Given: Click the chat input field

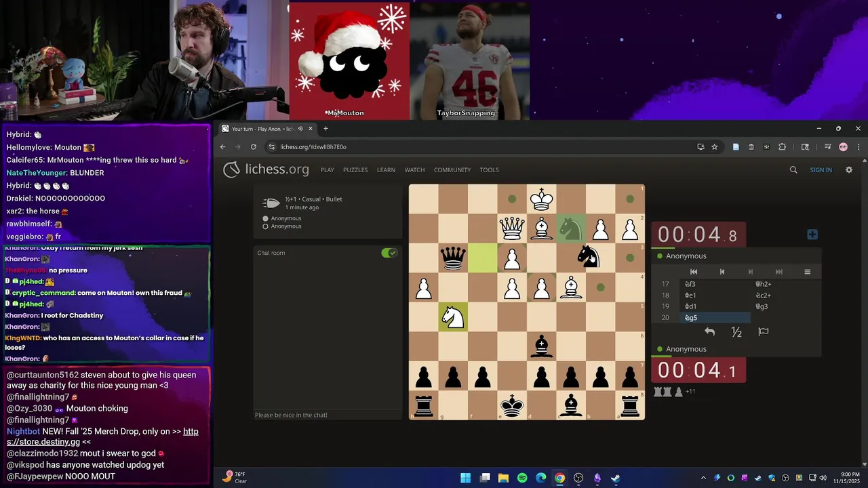Looking at the screenshot, I should coord(328,415).
